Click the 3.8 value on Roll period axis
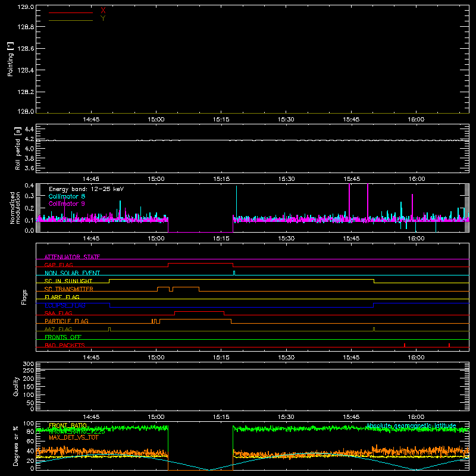Image resolution: width=476 pixels, height=476 pixels. pyautogui.click(x=29, y=158)
